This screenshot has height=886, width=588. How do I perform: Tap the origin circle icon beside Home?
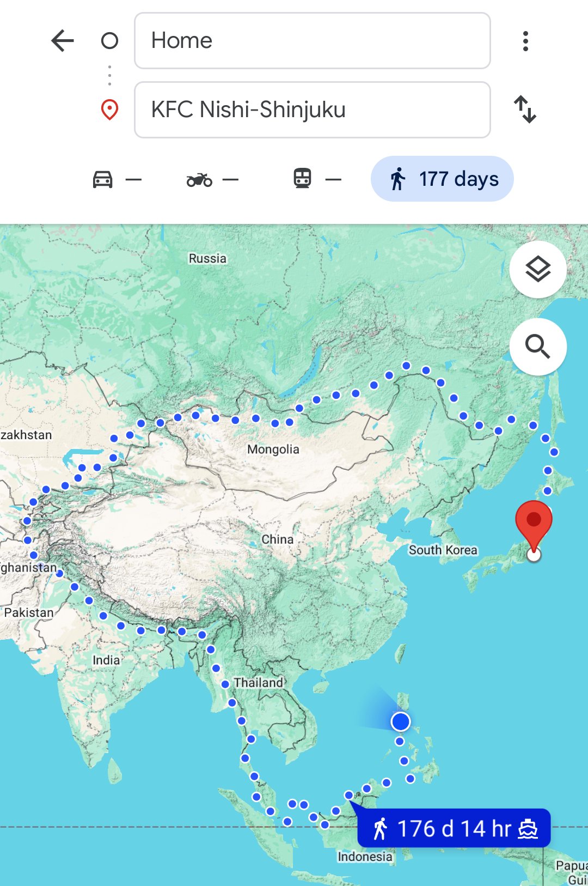coord(110,41)
